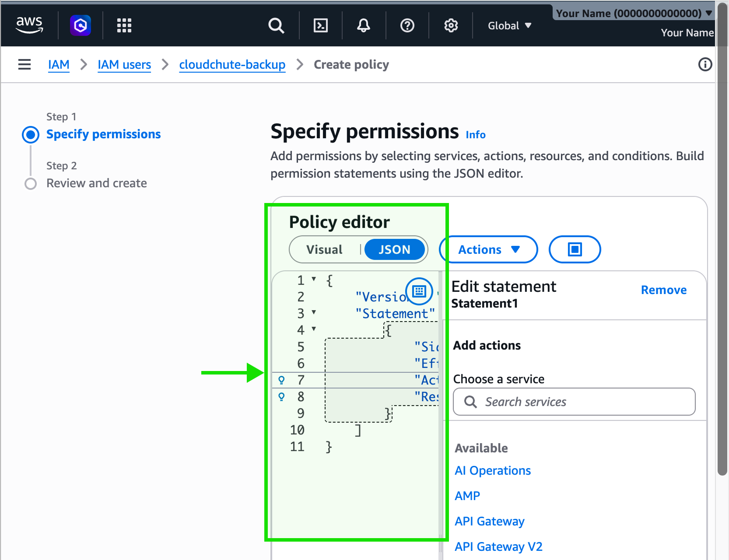Go to the IAM breadcrumb
This screenshot has height=560, width=729.
coord(59,65)
